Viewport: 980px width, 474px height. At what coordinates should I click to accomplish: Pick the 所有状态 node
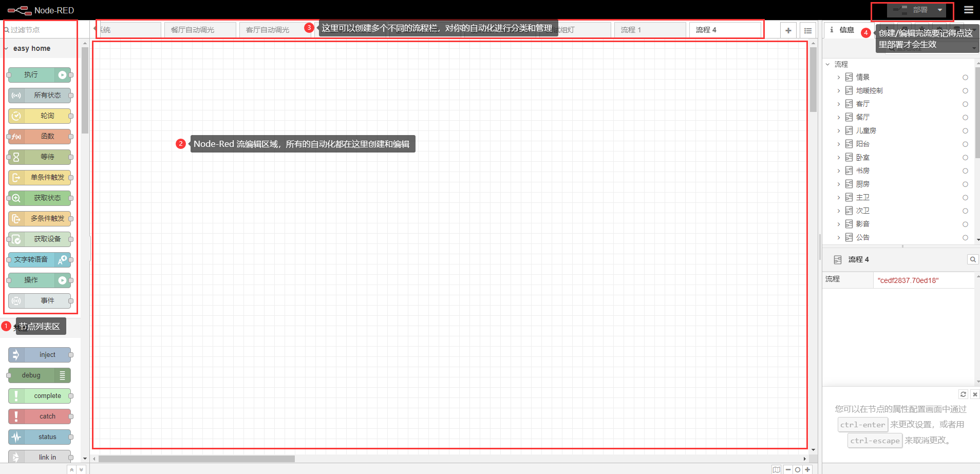point(40,96)
